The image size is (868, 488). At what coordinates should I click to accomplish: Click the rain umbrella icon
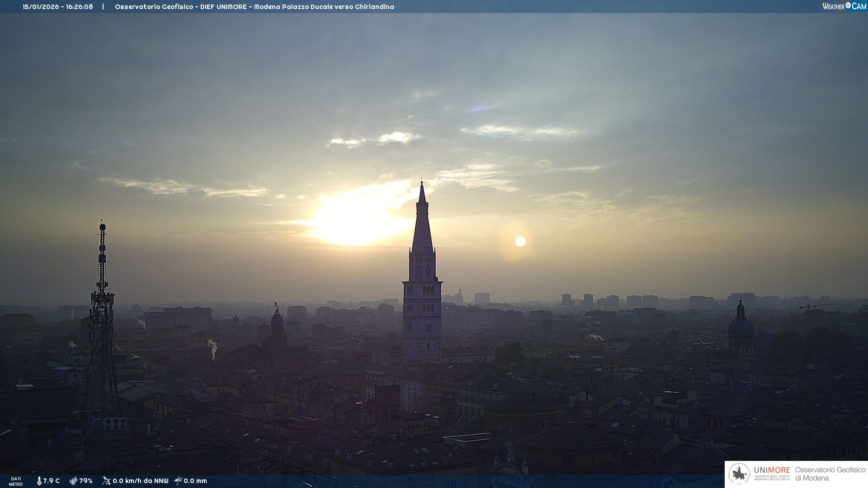point(178,481)
